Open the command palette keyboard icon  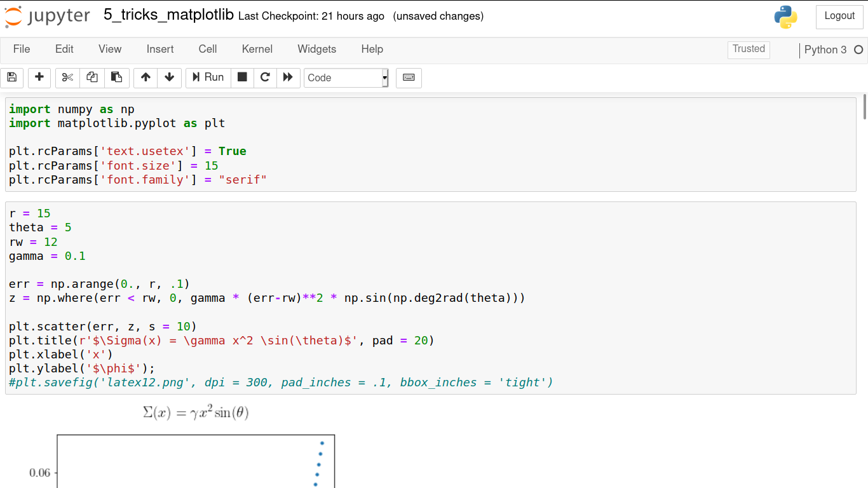pos(409,78)
